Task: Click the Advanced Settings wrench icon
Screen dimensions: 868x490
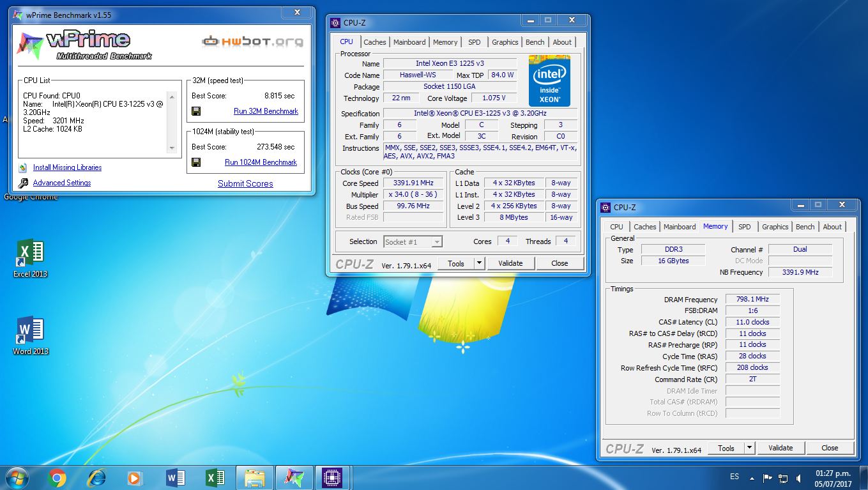Action: coord(24,183)
